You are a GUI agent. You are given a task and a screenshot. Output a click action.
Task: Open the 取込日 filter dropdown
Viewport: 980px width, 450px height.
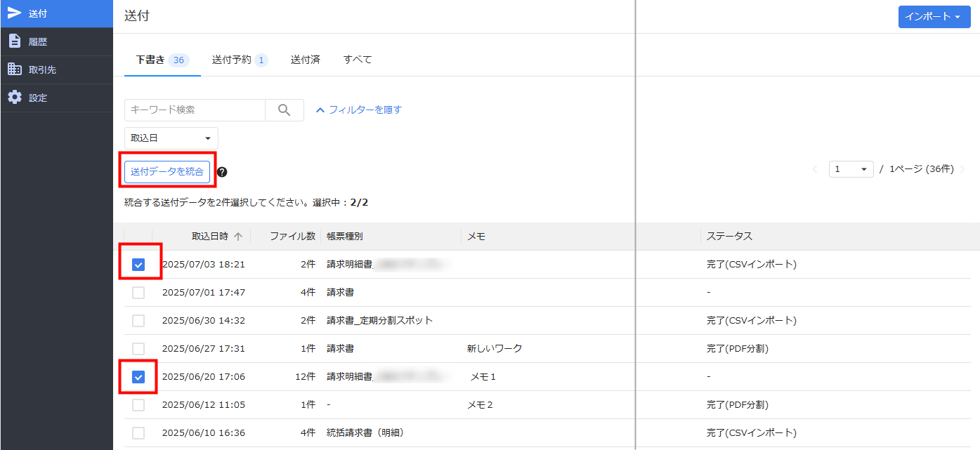[x=171, y=138]
